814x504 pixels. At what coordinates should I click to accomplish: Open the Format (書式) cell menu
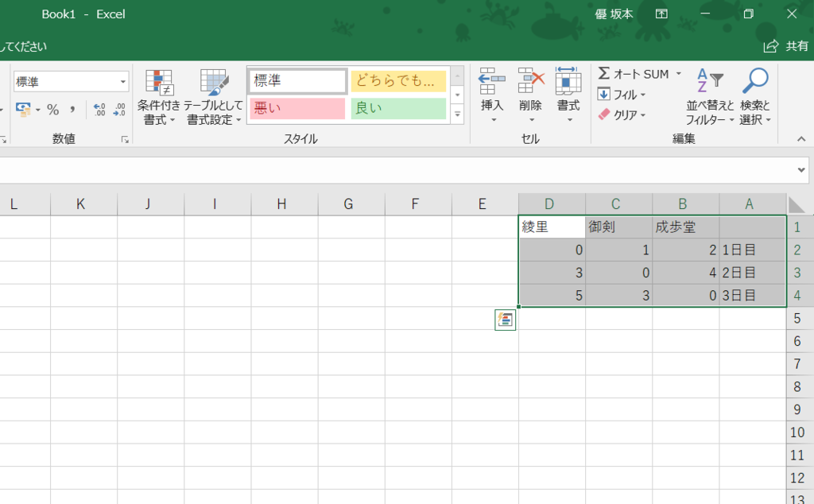pyautogui.click(x=568, y=96)
